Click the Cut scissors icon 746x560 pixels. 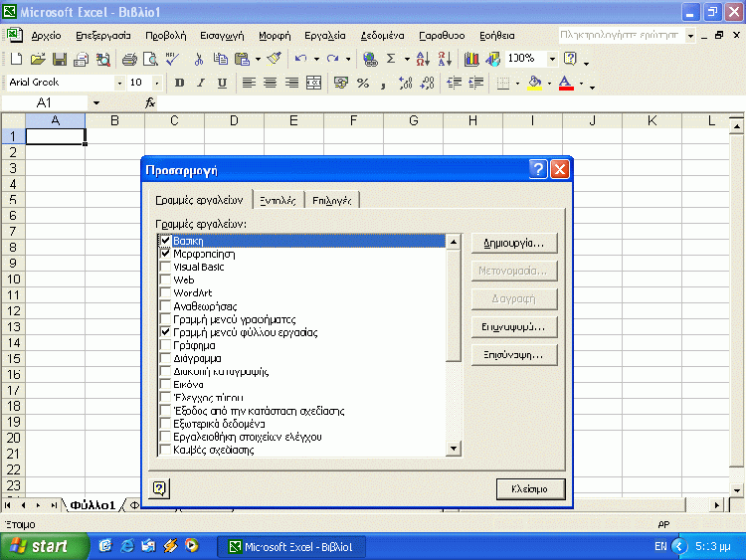pyautogui.click(x=199, y=59)
